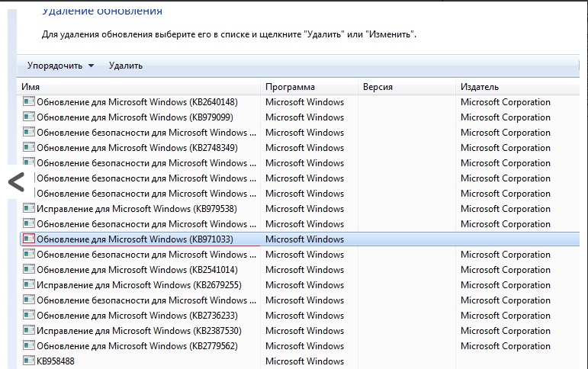Click the icon beside update KB979099
Viewport: 588px width, 369px height.
[29, 117]
